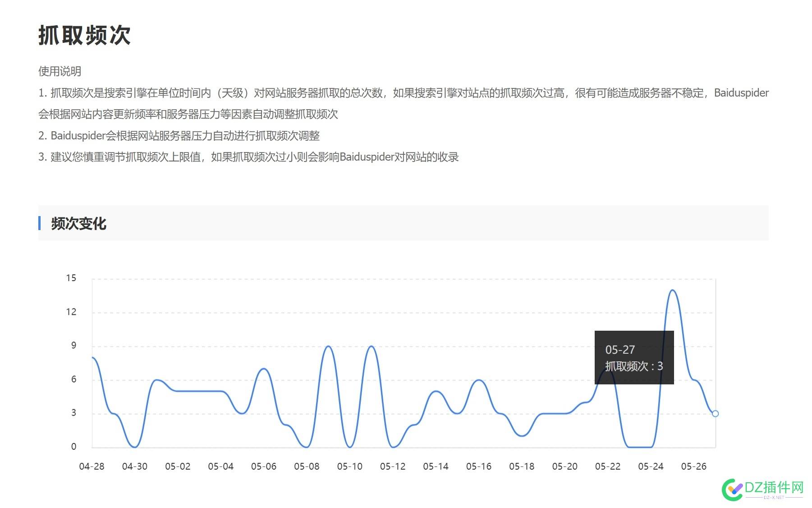
Task: Click x-axis label 05-04
Action: click(221, 466)
